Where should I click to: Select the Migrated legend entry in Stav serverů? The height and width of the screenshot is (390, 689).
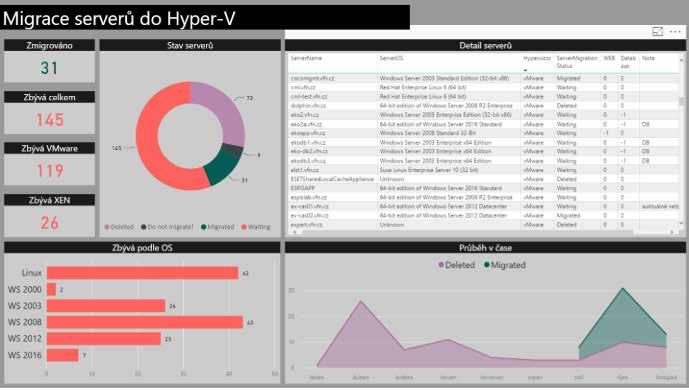point(218,227)
